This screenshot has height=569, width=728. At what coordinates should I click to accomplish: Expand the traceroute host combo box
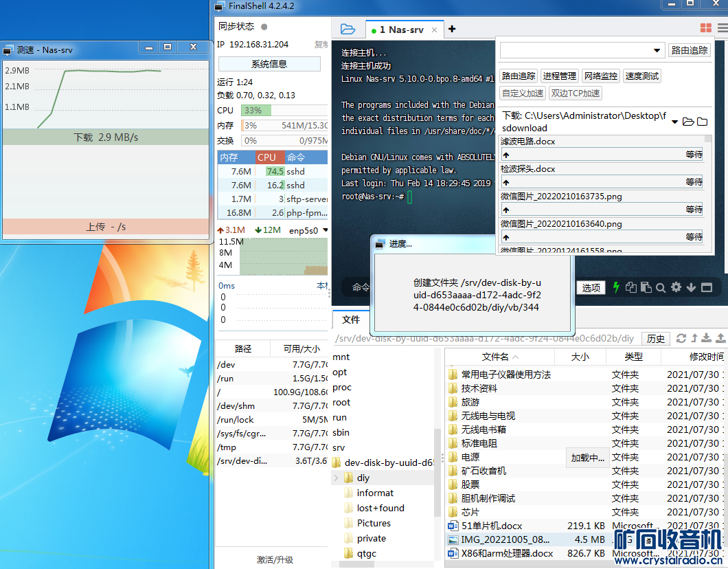656,51
